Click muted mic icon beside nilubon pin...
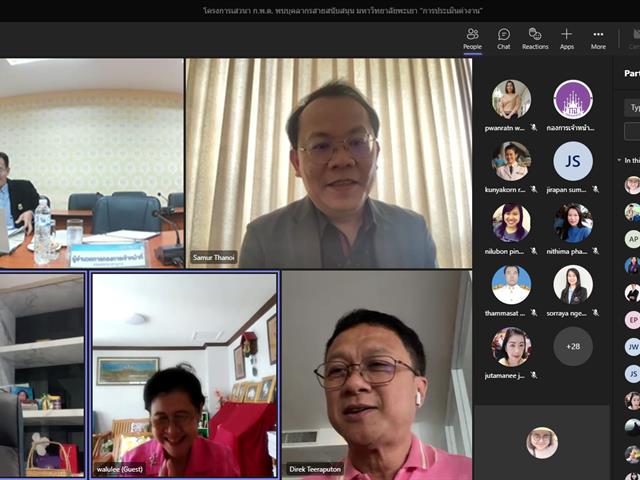640x480 pixels. [533, 251]
